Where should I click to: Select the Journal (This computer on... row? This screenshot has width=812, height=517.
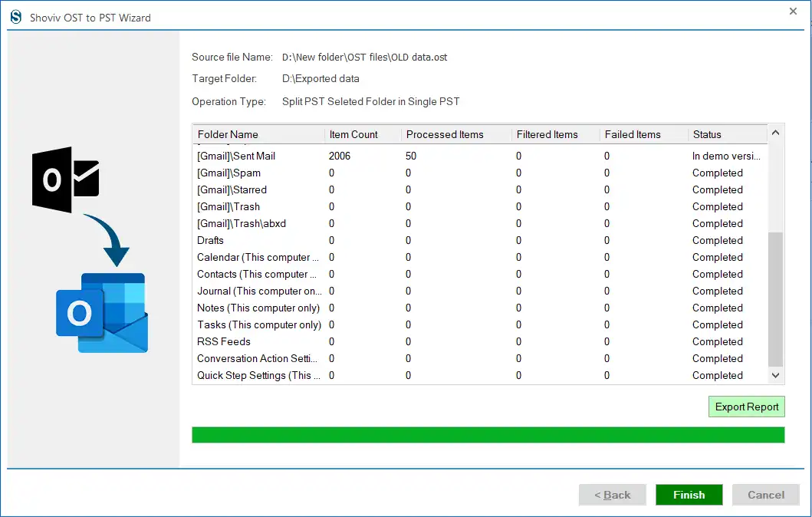[x=479, y=291]
